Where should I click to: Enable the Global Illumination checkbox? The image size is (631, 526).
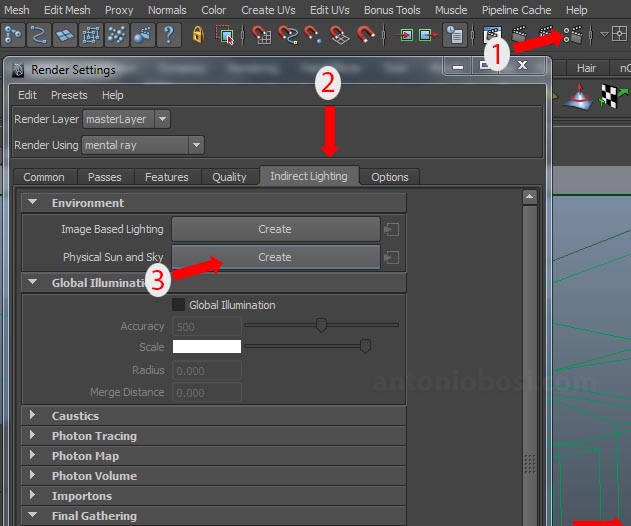coord(178,305)
